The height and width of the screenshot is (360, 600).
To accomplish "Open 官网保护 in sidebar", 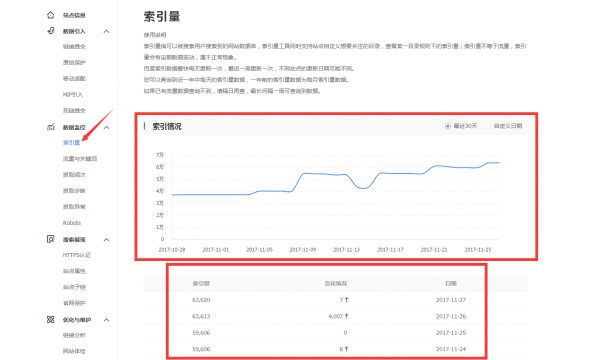I will (x=74, y=303).
